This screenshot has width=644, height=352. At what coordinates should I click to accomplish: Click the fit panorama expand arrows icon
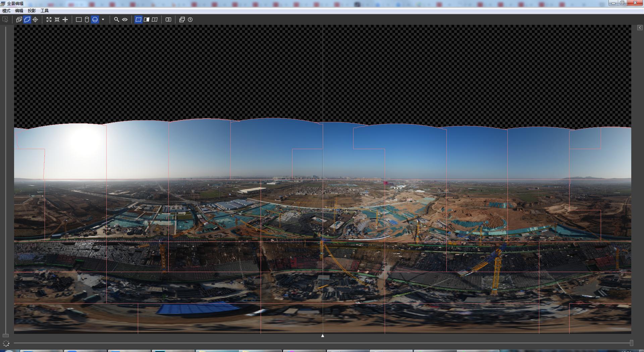click(x=49, y=19)
